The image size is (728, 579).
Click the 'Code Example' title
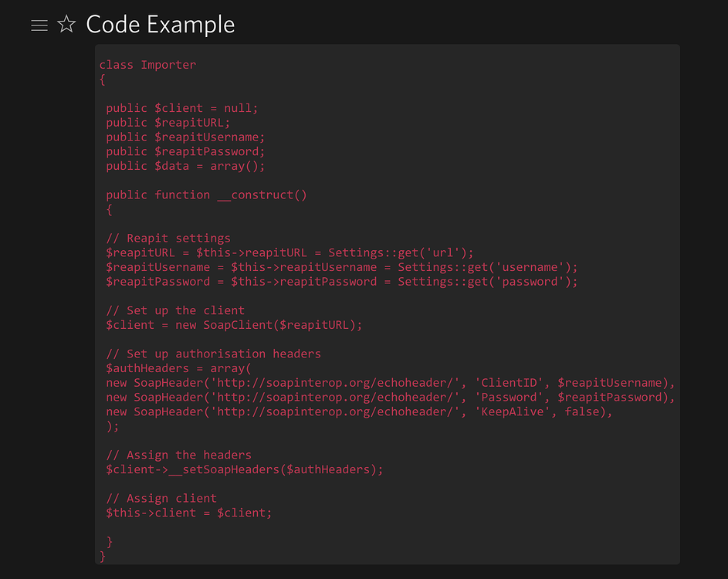[x=160, y=25]
